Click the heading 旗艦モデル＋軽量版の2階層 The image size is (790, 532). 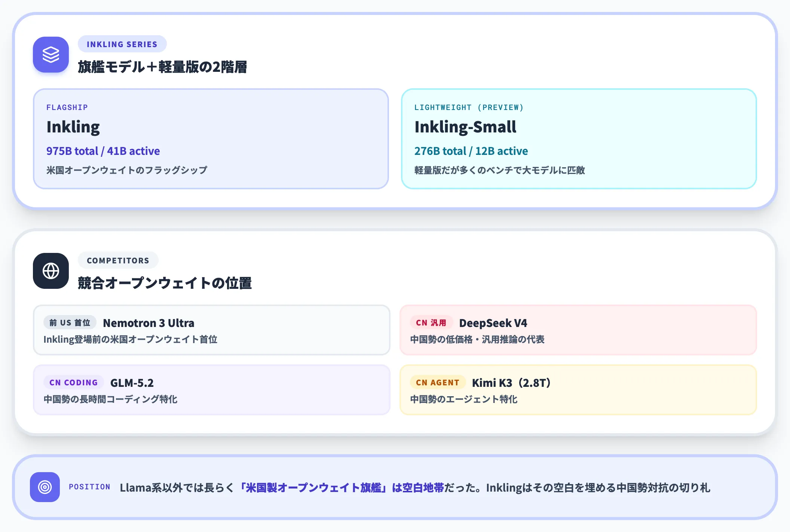162,67
